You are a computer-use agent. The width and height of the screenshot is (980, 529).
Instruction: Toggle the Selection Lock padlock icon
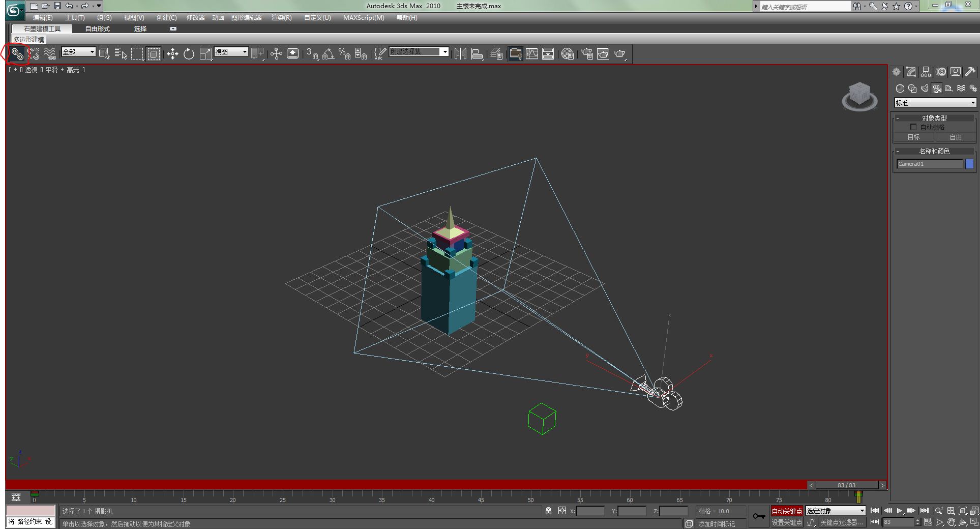(x=548, y=511)
